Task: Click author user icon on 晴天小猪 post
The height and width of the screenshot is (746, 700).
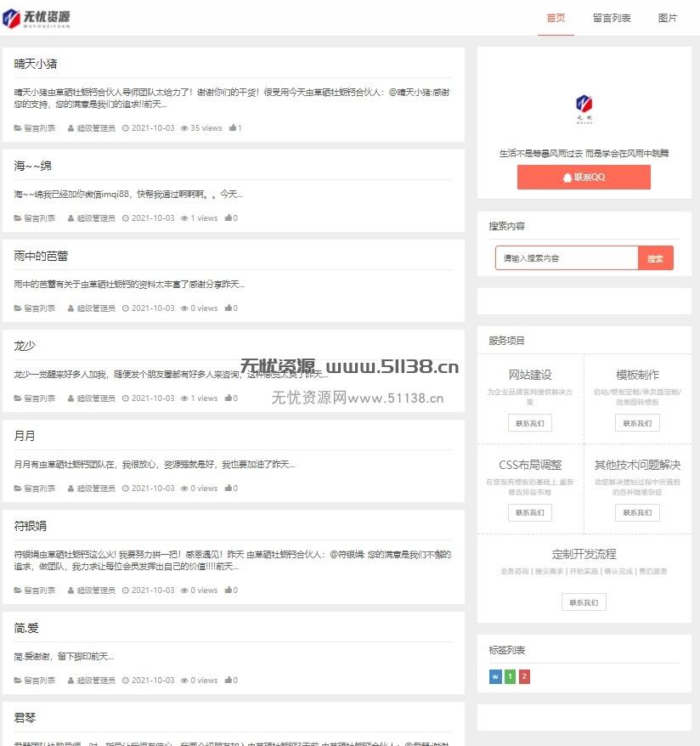Action: click(x=71, y=128)
